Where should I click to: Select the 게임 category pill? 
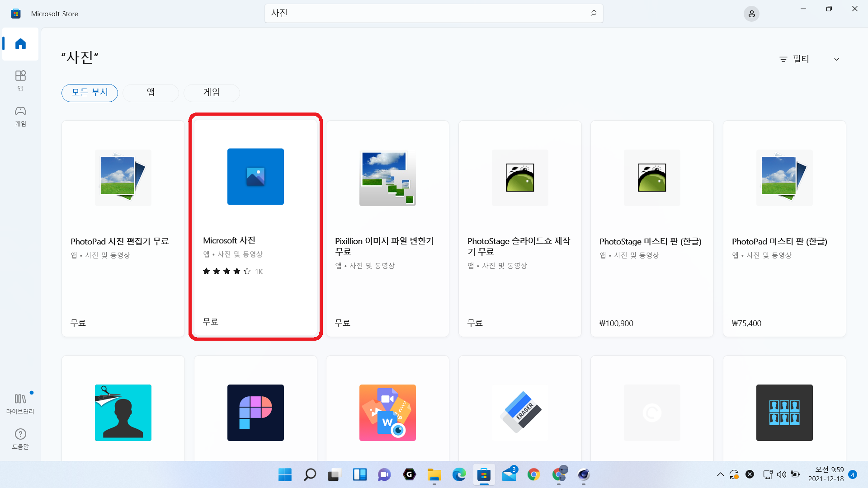coord(212,93)
